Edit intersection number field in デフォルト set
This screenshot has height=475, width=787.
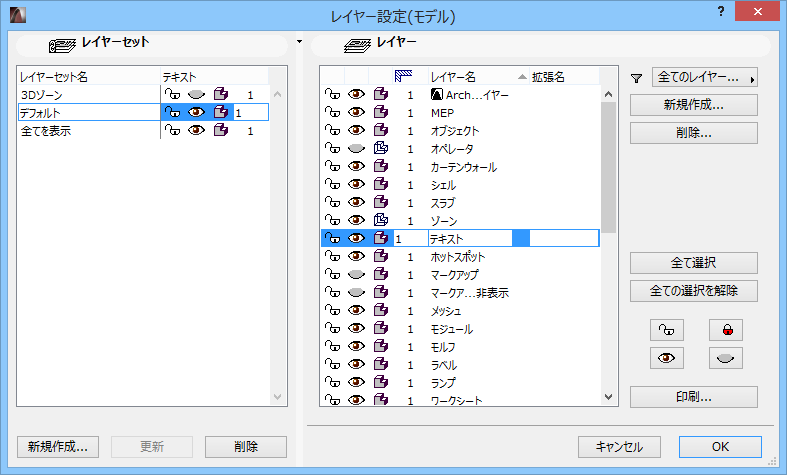pyautogui.click(x=251, y=112)
